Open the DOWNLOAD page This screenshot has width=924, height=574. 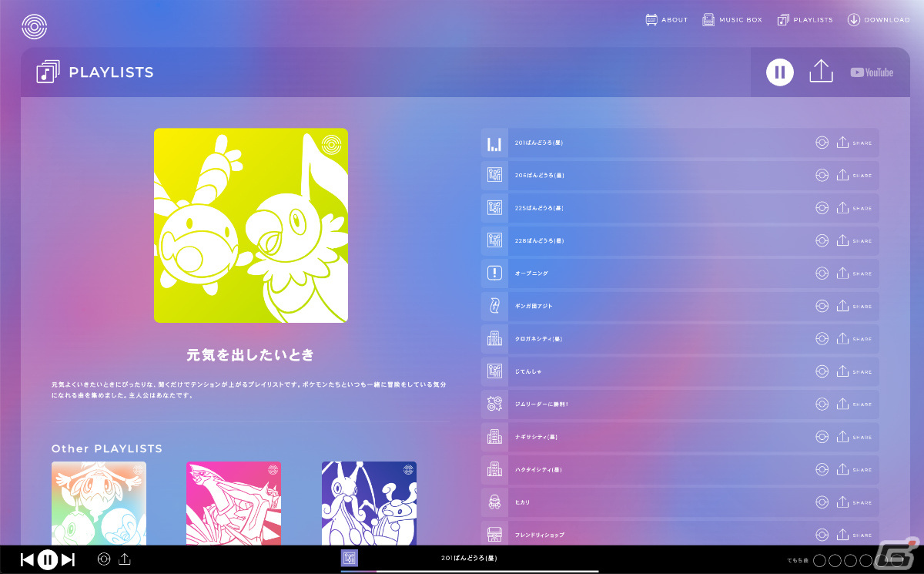click(879, 20)
